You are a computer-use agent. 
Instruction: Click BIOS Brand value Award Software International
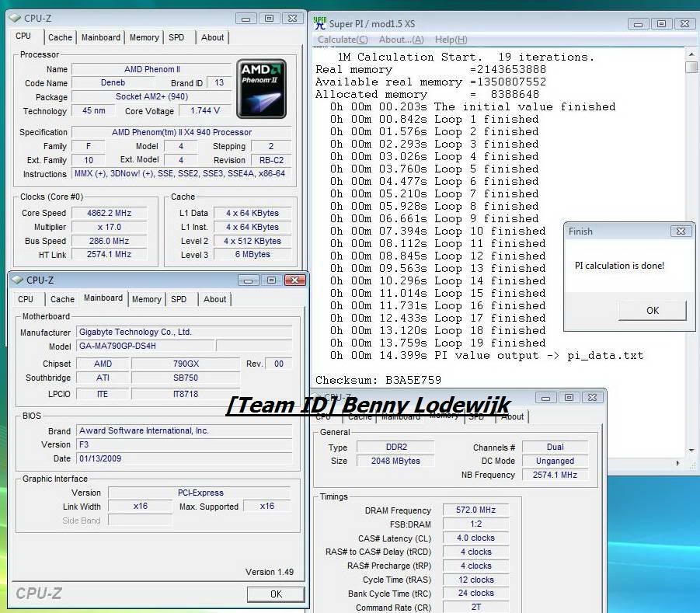coord(184,430)
